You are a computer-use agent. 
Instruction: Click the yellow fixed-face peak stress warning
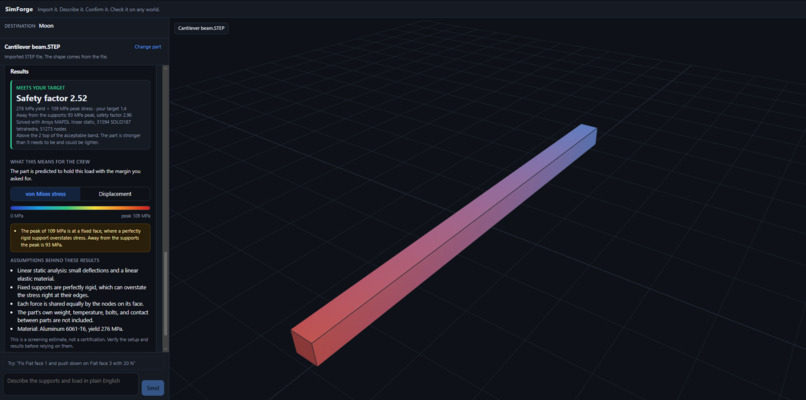[80, 238]
